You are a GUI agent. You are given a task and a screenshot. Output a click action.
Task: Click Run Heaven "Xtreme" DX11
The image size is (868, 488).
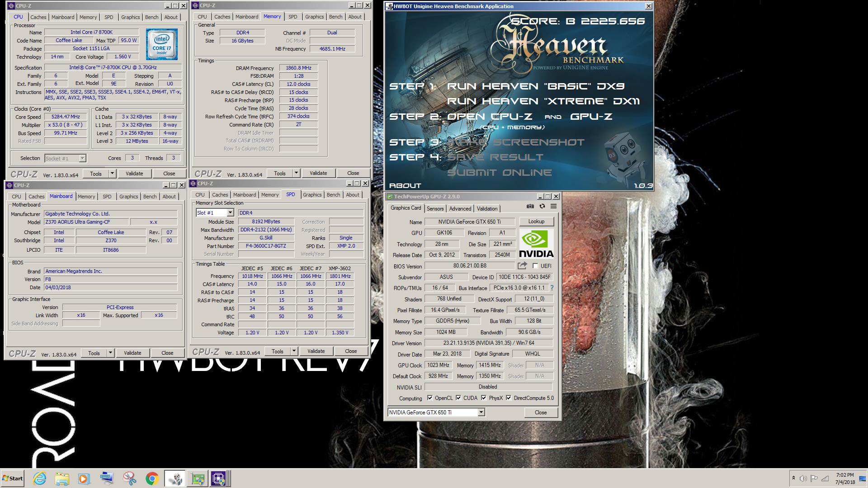543,101
